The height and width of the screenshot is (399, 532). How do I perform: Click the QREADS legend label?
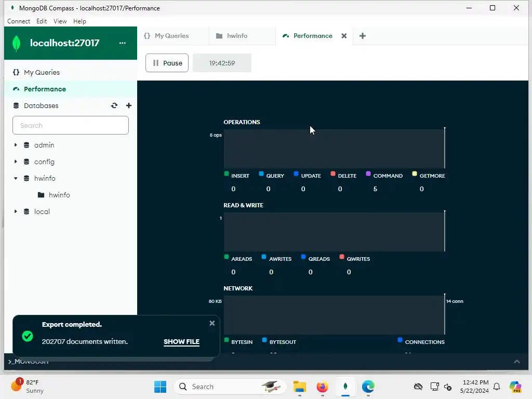[319, 259]
